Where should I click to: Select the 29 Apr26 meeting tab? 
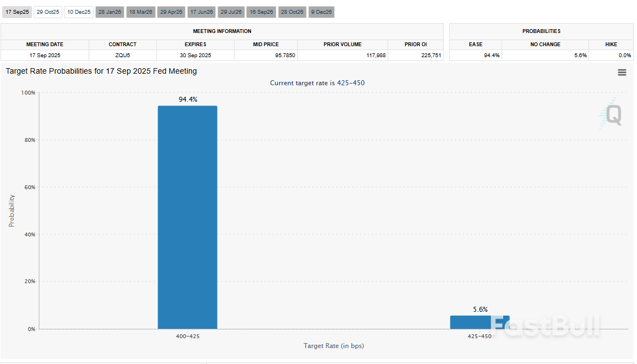[x=171, y=12]
